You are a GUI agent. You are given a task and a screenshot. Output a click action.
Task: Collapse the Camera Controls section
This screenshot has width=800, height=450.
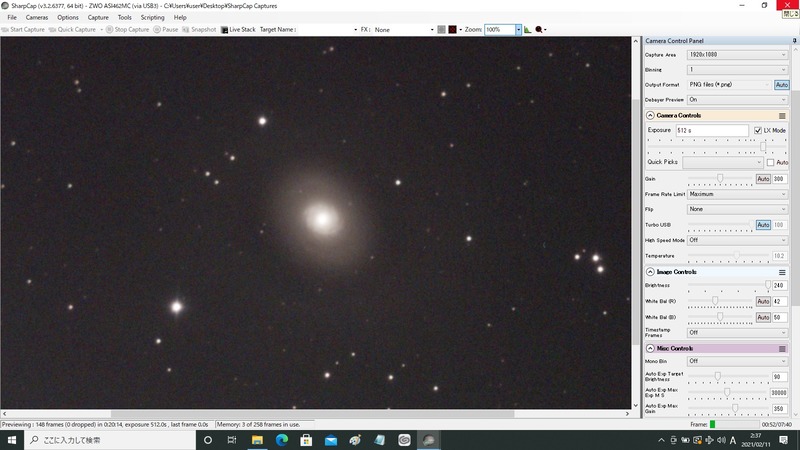pyautogui.click(x=650, y=116)
